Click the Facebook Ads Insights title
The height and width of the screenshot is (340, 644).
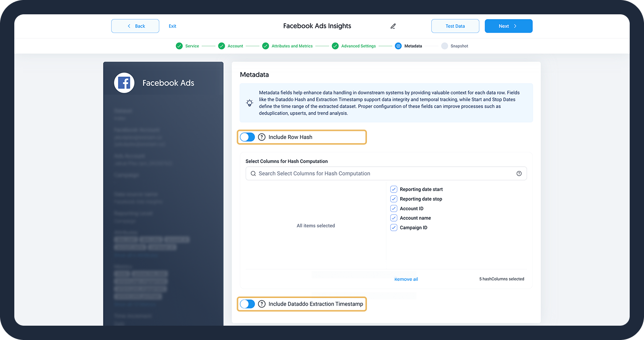(x=317, y=26)
